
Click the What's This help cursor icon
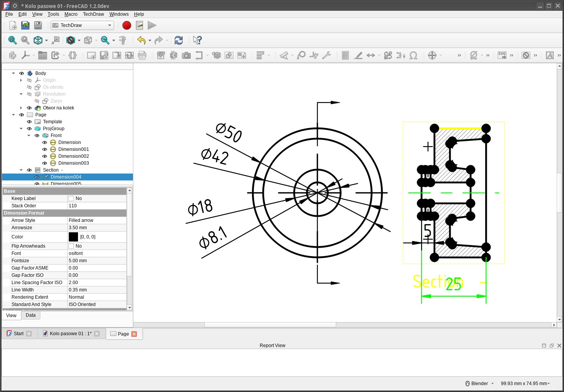(x=197, y=40)
